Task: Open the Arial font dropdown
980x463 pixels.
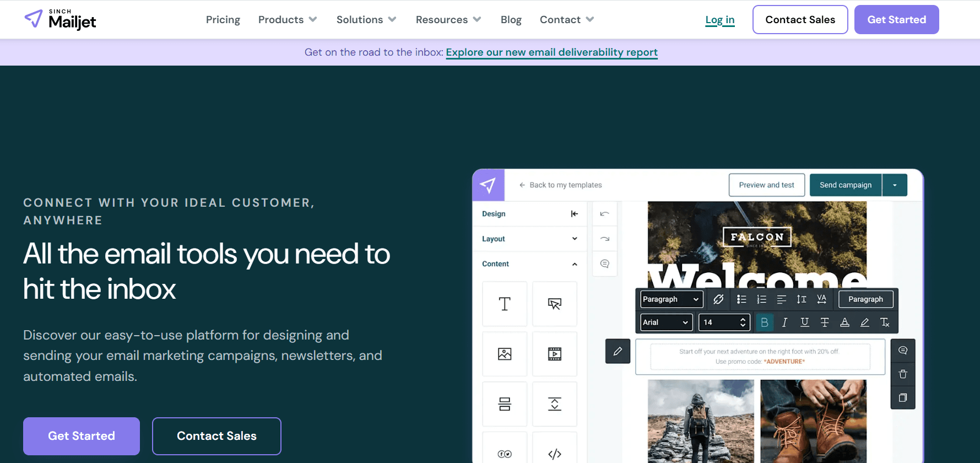Action: pyautogui.click(x=665, y=322)
